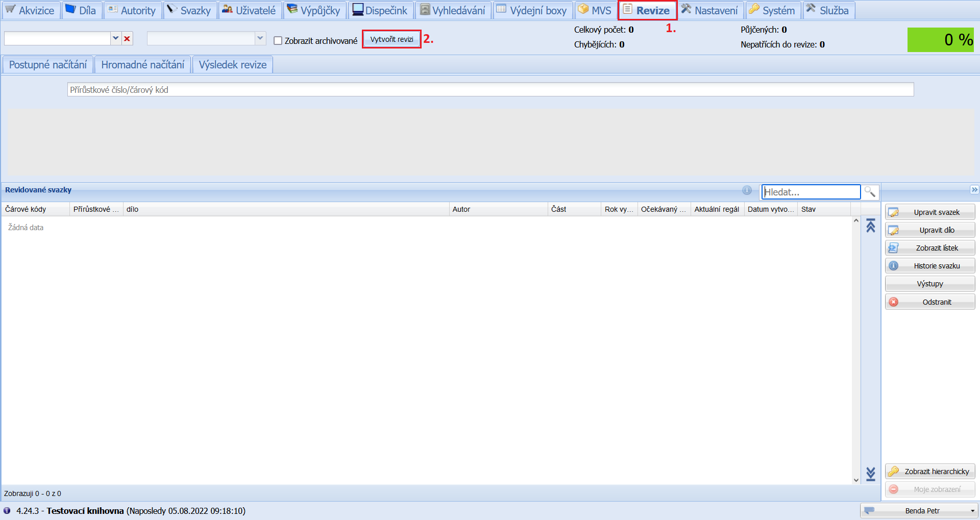Clear revision selection with red X

(127, 38)
